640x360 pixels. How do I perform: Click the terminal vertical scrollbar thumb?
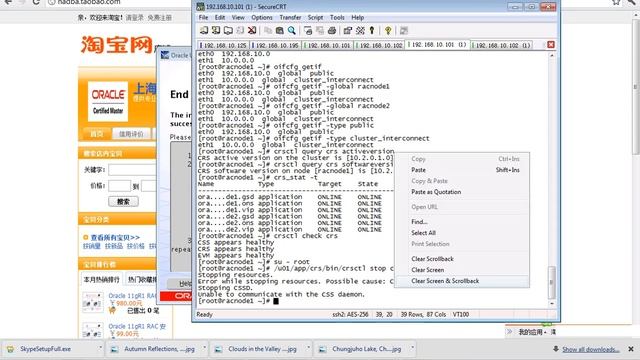(x=551, y=282)
